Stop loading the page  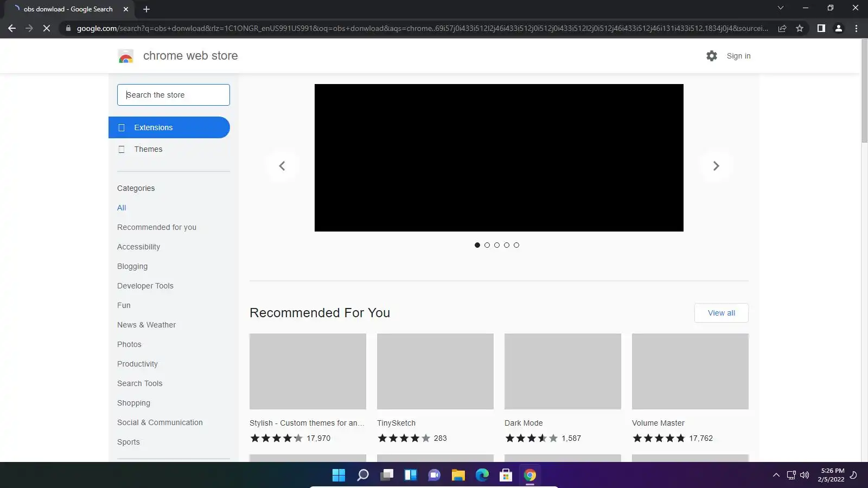coord(47,28)
